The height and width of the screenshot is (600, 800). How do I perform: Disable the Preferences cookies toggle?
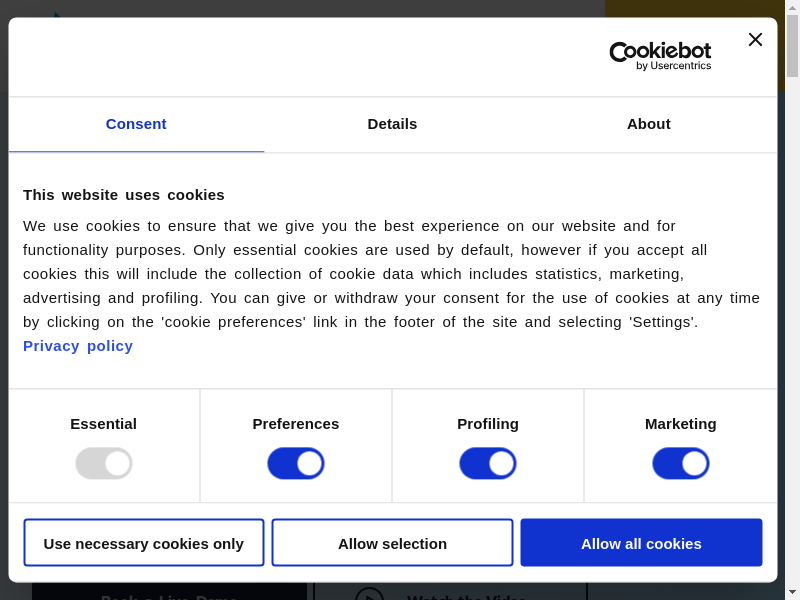pos(296,463)
